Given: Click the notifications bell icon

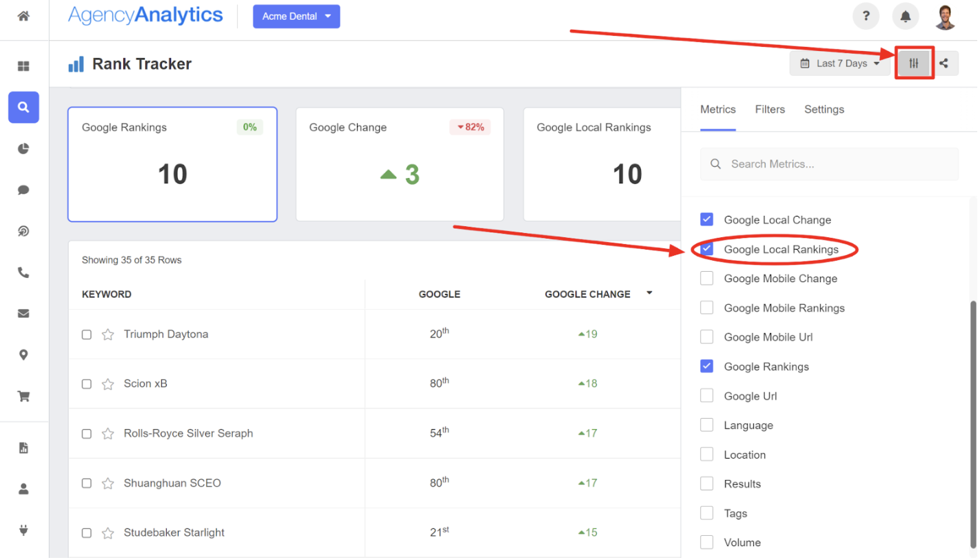Looking at the screenshot, I should pyautogui.click(x=905, y=16).
